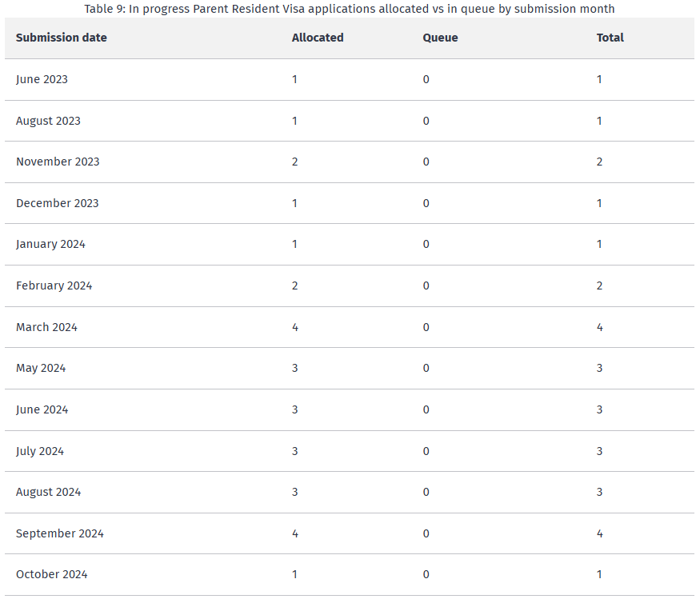Click the January 2024 row label
700x599 pixels.
[50, 244]
